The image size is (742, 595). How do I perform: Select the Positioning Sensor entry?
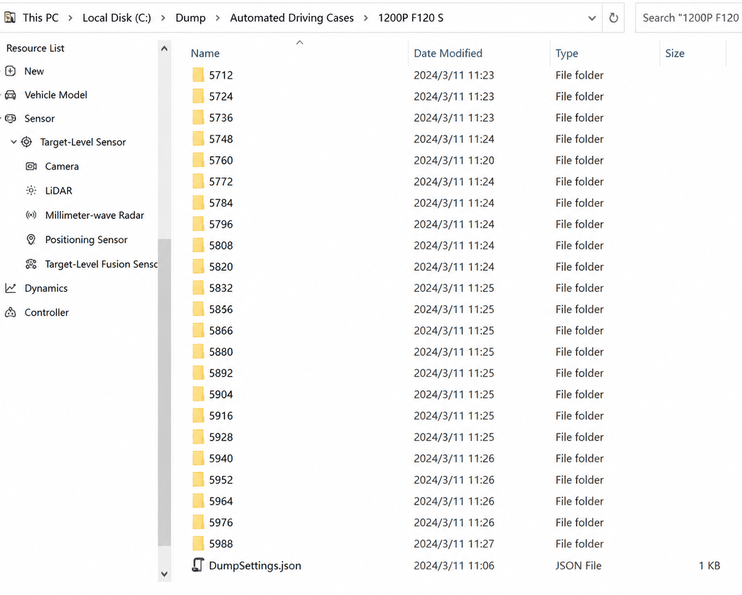point(86,240)
